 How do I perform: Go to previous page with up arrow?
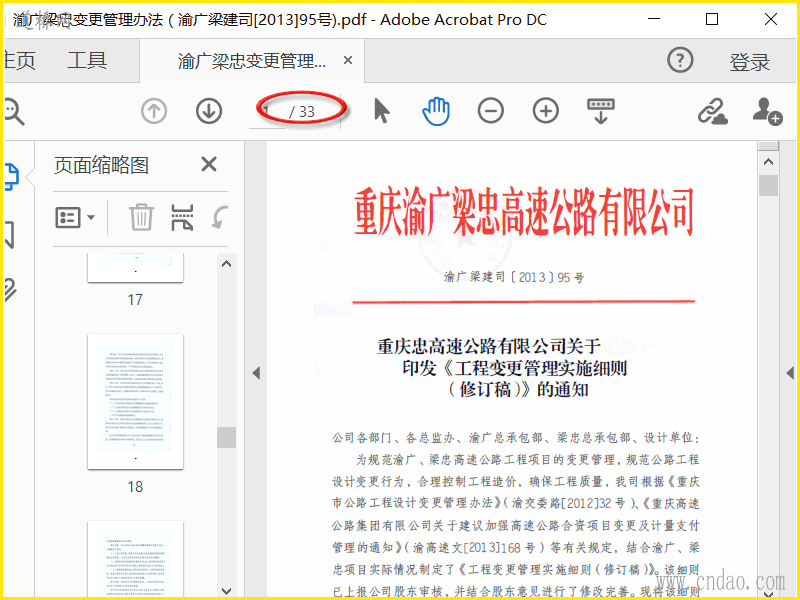click(154, 111)
